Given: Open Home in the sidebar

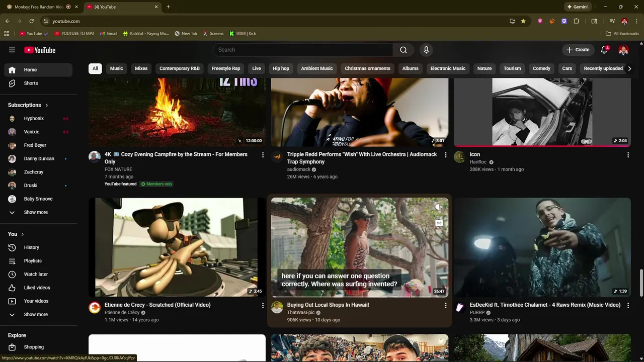Looking at the screenshot, I should (x=38, y=70).
